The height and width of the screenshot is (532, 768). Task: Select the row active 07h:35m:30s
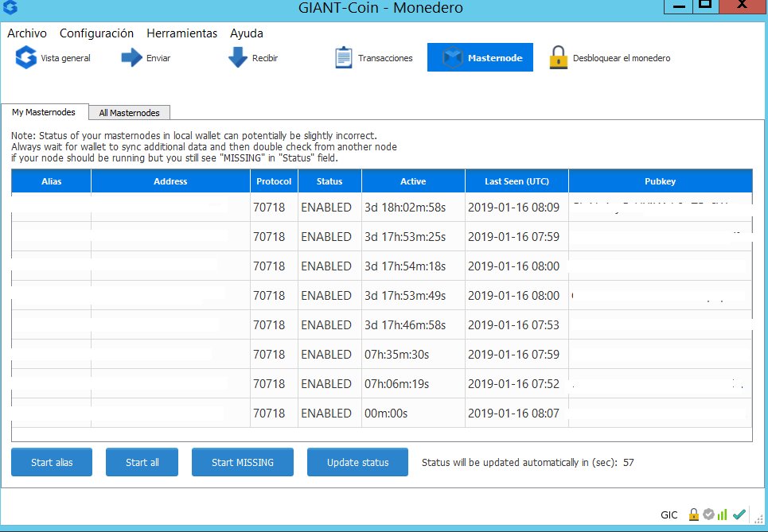coord(381,354)
